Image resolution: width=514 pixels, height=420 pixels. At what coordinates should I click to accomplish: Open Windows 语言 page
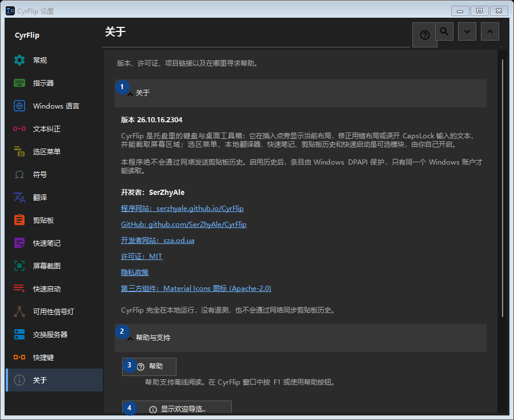coord(54,106)
